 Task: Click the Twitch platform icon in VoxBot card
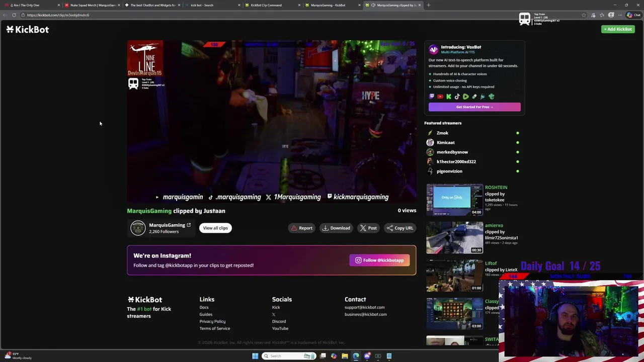(432, 97)
